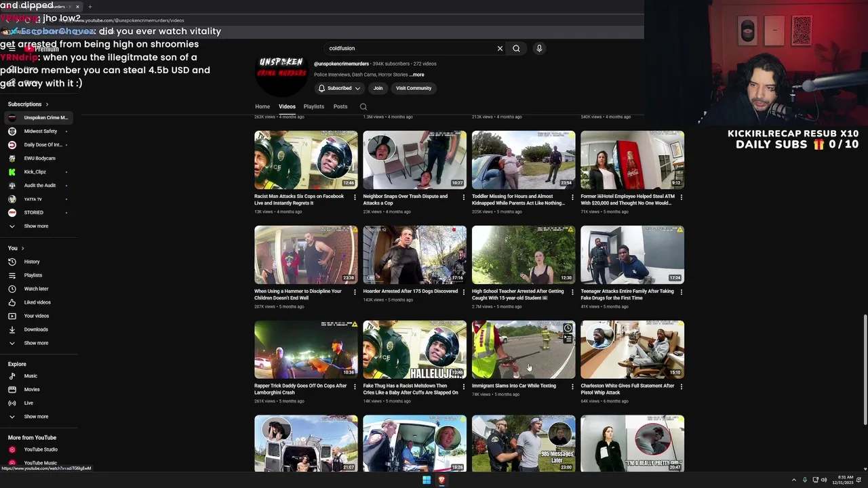The width and height of the screenshot is (868, 488).
Task: Click Visit Community button
Action: (x=414, y=88)
